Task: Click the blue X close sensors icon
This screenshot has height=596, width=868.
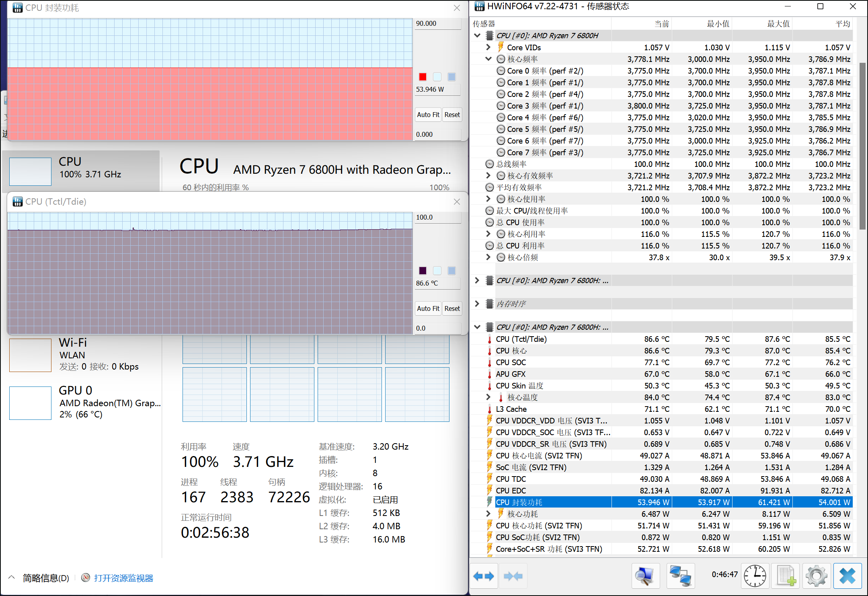Action: tap(847, 576)
